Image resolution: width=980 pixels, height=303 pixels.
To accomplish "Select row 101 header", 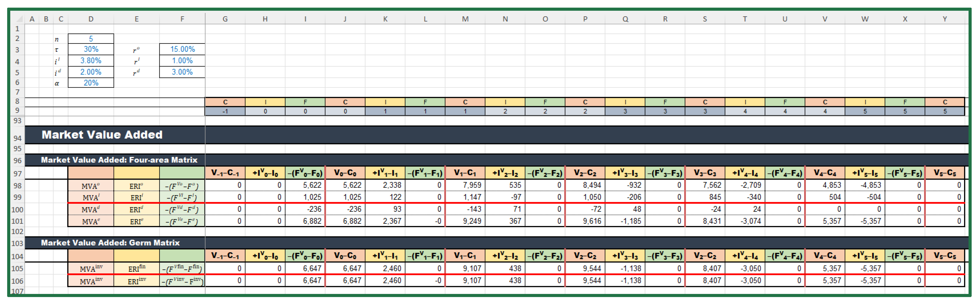I will 17,221.
